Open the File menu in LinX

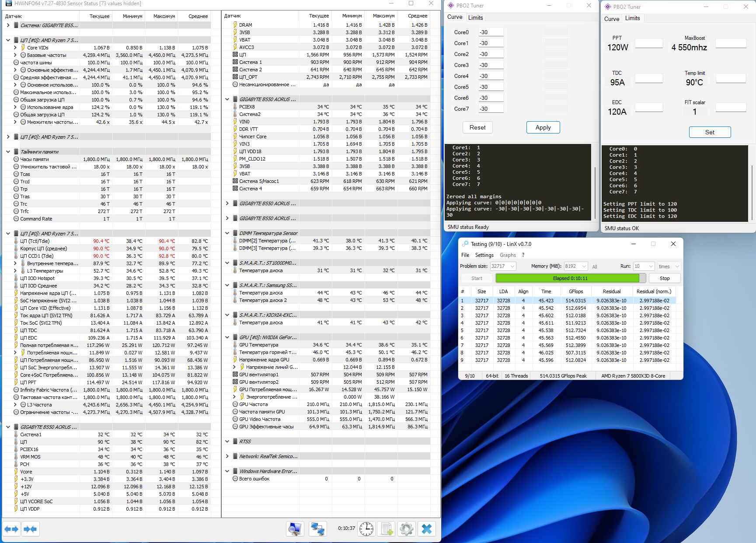465,255
